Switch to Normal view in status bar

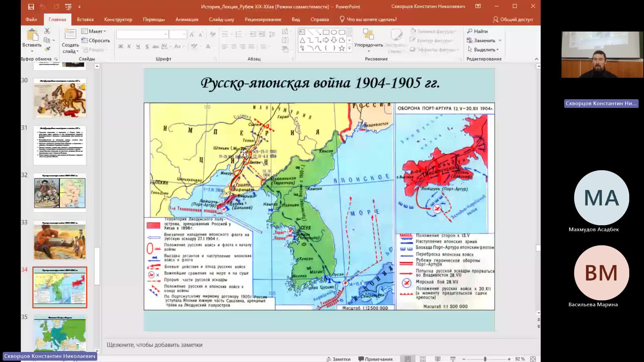(x=408, y=359)
